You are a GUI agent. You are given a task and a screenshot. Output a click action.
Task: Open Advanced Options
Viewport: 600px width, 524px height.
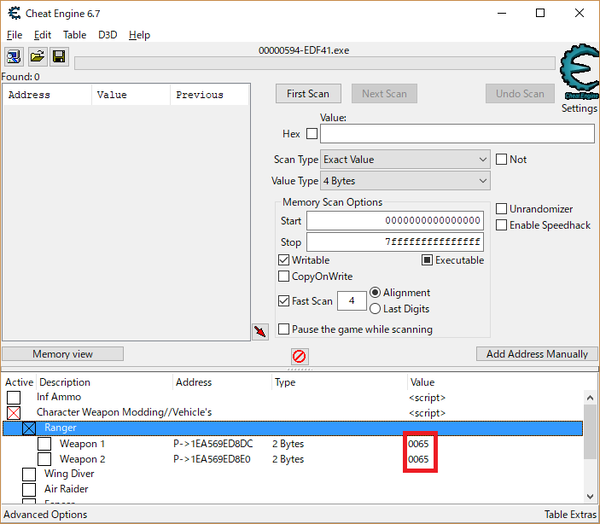click(45, 514)
